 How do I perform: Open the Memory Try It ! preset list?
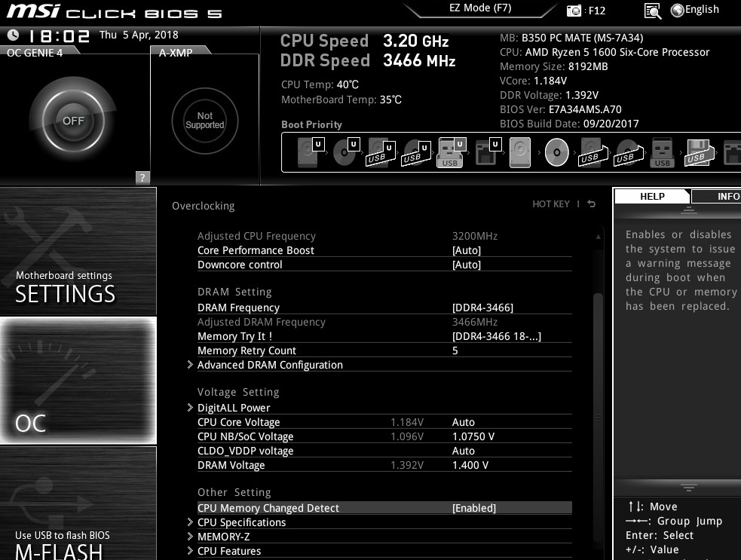click(x=384, y=336)
